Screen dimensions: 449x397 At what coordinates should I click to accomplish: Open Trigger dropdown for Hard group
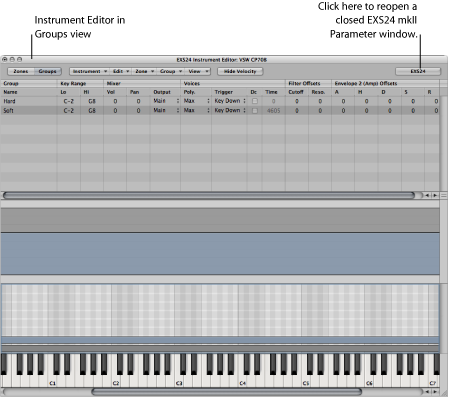[230, 101]
